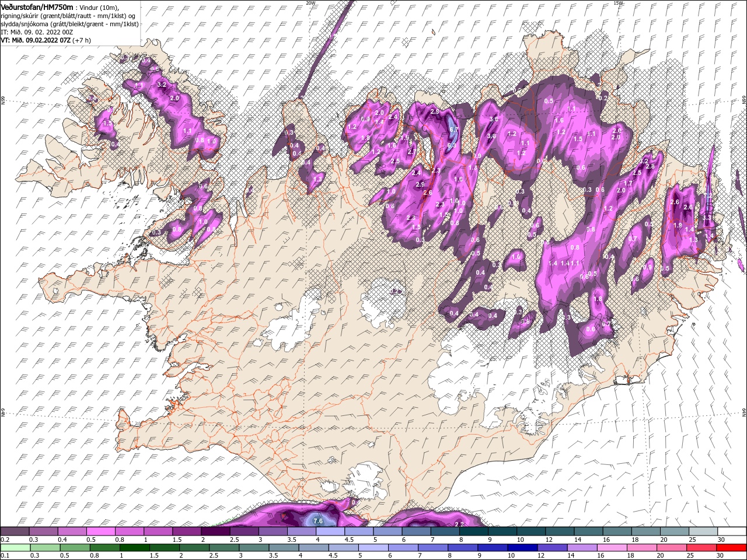Click the '0.2' label on the snow scale
The height and width of the screenshot is (560, 747).
(5, 540)
